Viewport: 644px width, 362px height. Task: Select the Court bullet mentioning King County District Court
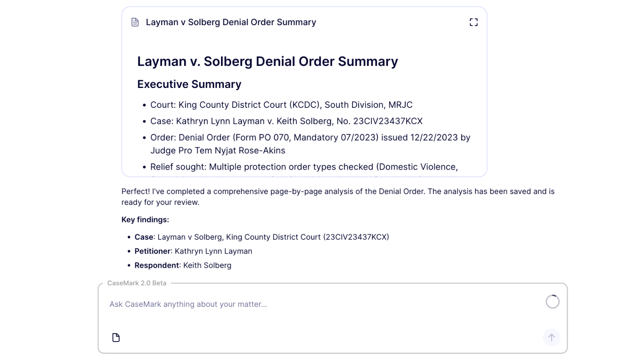280,105
